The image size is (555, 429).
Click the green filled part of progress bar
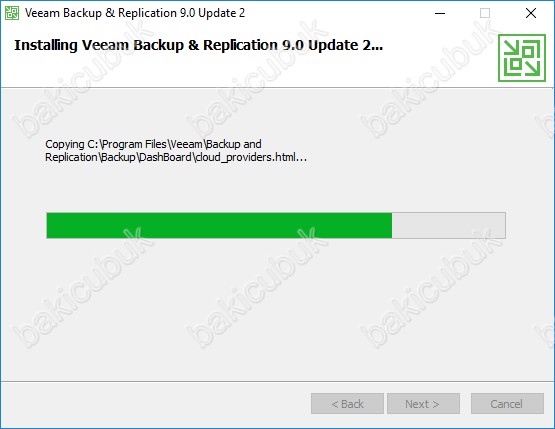pyautogui.click(x=219, y=225)
